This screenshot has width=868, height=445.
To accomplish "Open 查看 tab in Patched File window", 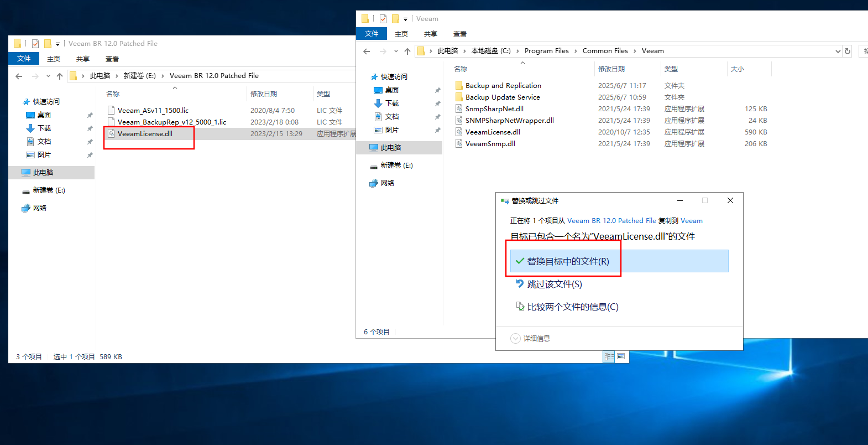I will click(x=112, y=59).
